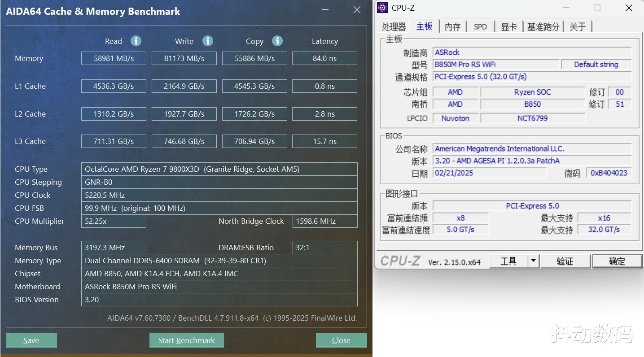
Task: Click the LPCIO NCT6799 field
Action: point(533,118)
